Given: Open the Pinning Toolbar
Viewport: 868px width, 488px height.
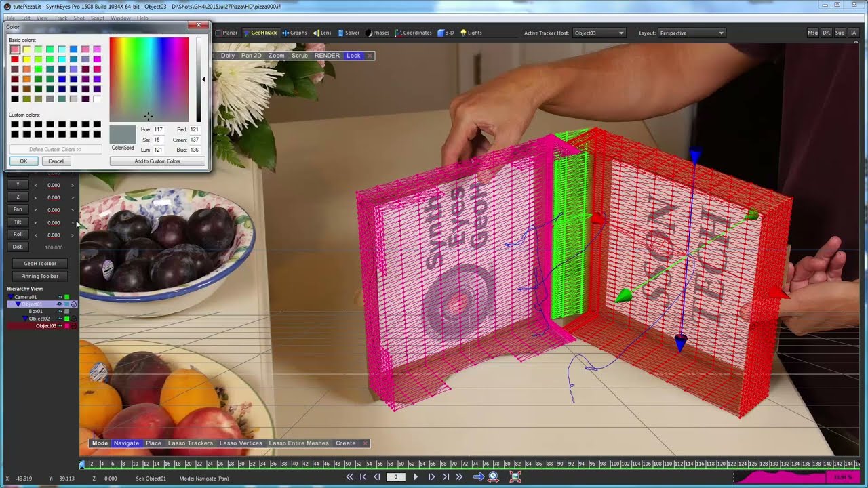Looking at the screenshot, I should (x=40, y=277).
